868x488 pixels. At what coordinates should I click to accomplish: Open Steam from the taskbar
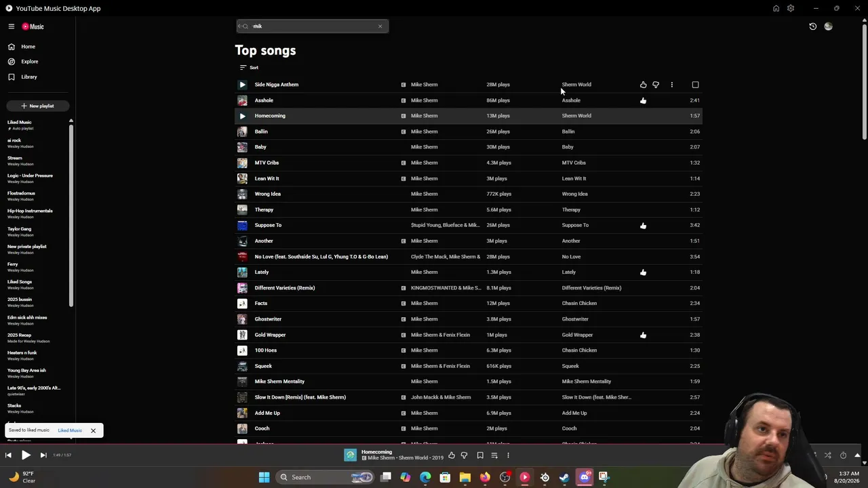(x=564, y=477)
